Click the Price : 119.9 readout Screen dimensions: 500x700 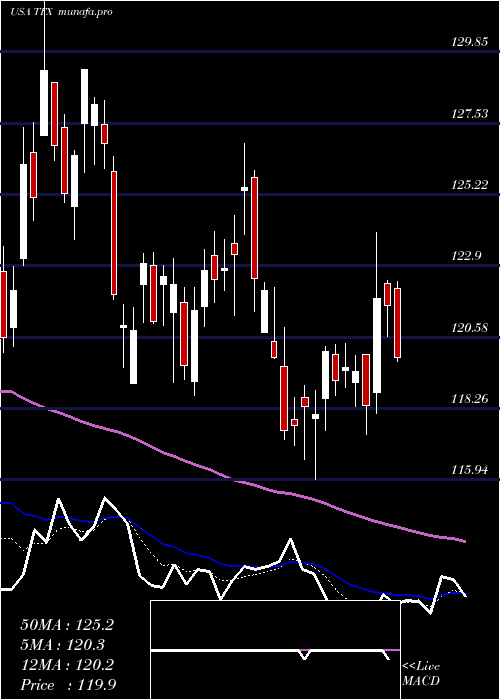tap(68, 685)
